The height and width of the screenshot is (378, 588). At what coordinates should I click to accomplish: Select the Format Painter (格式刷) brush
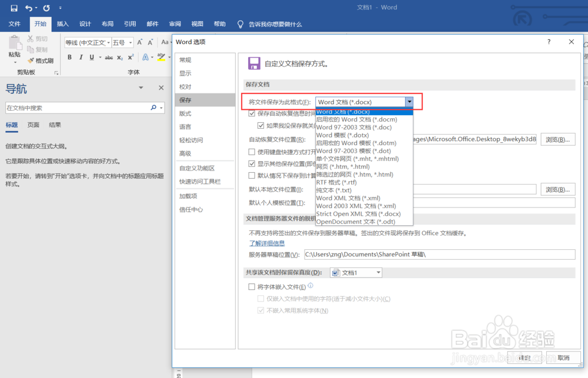tap(31, 61)
